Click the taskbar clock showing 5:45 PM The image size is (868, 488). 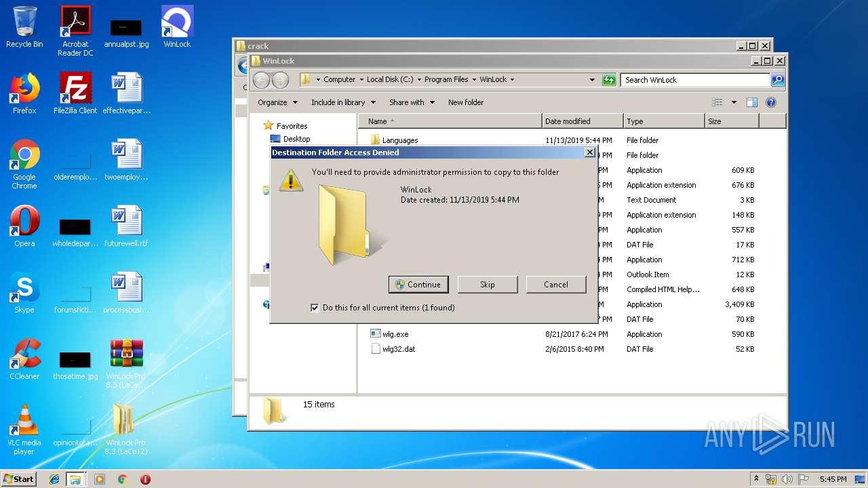click(x=833, y=479)
